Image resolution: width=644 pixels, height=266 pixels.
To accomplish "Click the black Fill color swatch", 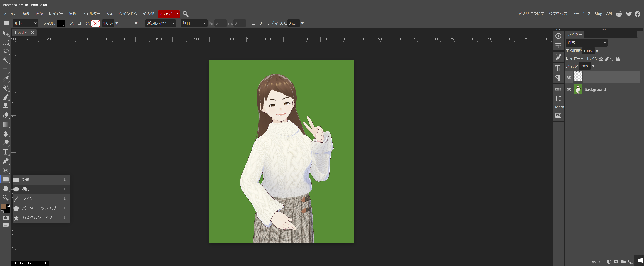I will pyautogui.click(x=61, y=23).
